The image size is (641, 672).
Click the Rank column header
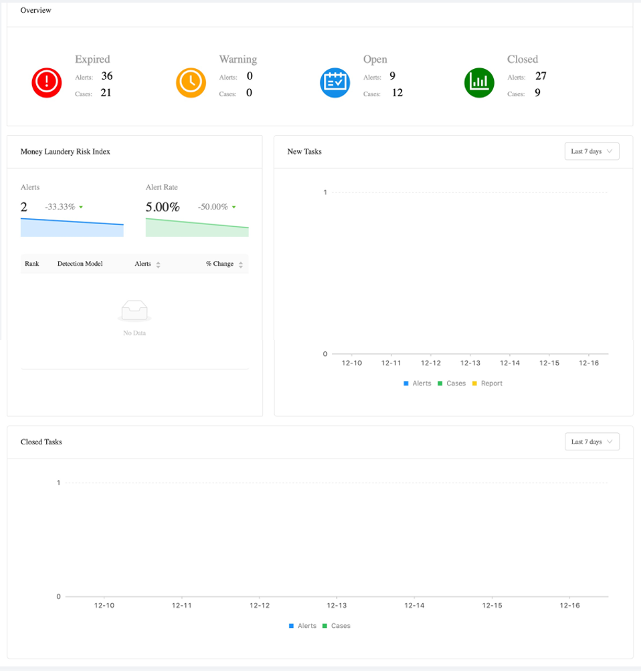click(x=32, y=264)
